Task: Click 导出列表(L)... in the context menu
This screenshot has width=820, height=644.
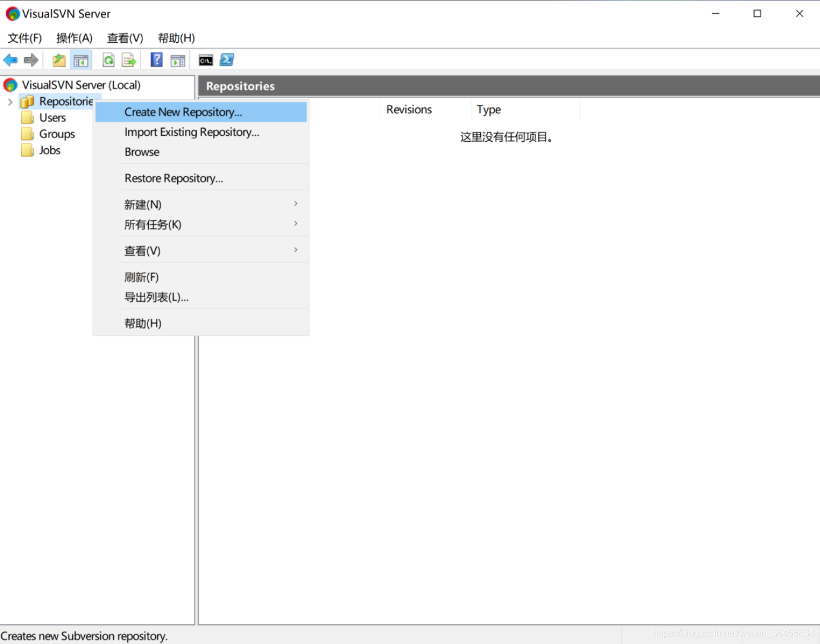Action: (x=200, y=297)
